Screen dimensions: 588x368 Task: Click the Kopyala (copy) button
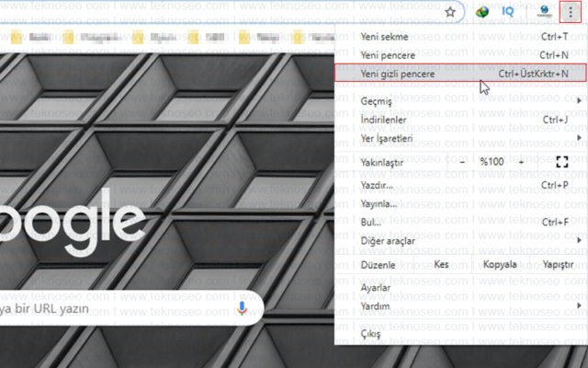point(500,264)
